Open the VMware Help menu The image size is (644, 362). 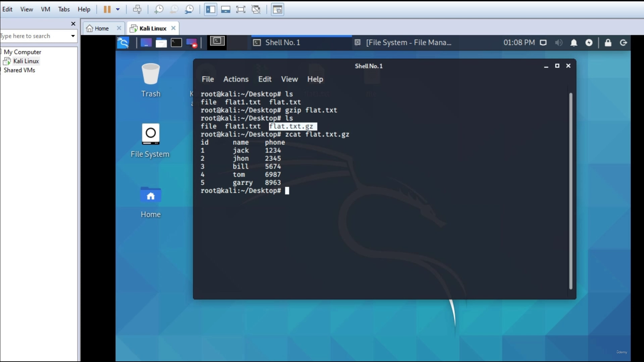(x=84, y=9)
